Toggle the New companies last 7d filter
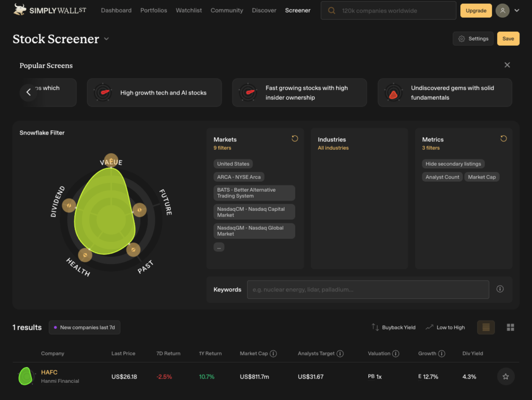The height and width of the screenshot is (400, 532). [x=84, y=327]
